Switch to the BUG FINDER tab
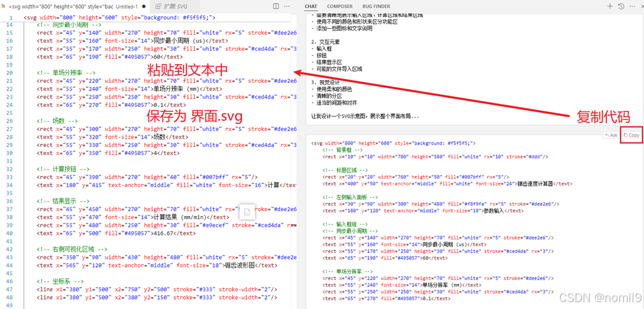 [376, 6]
